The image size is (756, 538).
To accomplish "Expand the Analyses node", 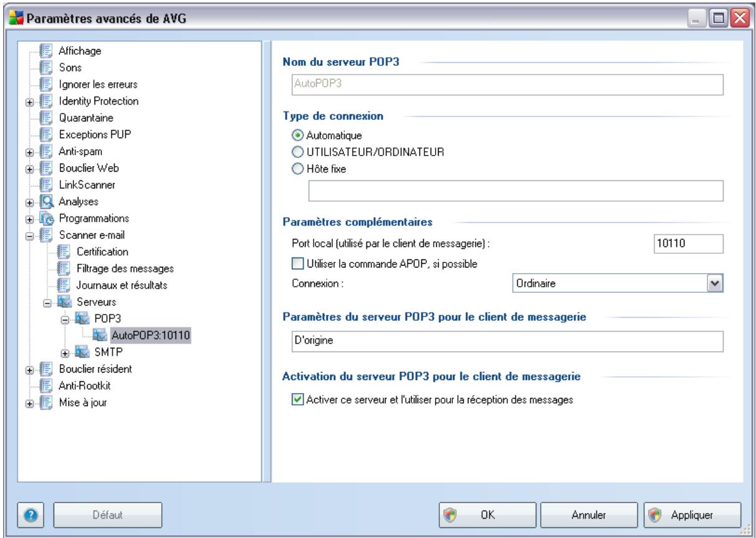I will (x=30, y=202).
